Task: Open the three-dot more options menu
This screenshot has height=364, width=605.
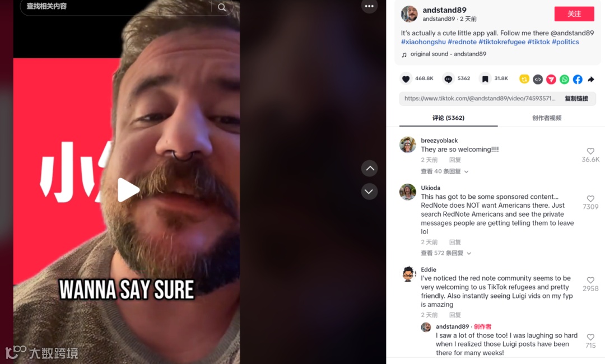Action: [369, 6]
